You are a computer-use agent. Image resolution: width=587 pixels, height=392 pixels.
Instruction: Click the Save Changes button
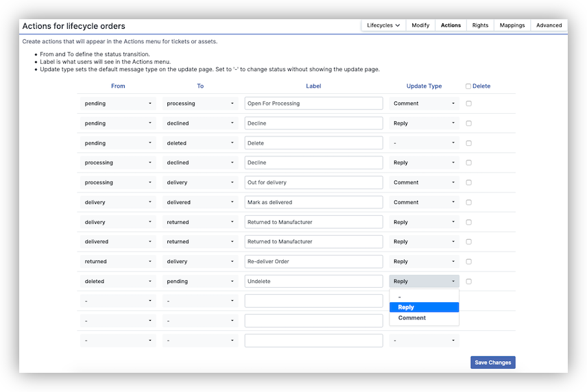point(492,363)
